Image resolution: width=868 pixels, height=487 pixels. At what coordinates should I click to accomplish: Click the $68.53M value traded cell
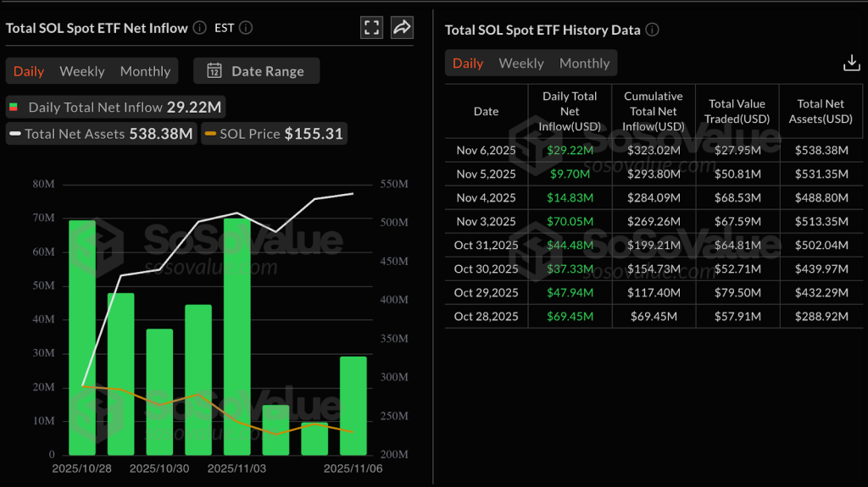pos(737,197)
